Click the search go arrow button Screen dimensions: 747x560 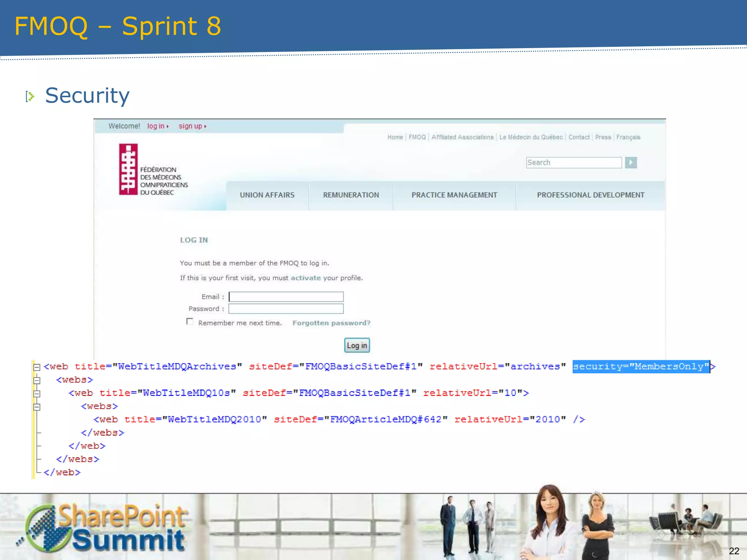(631, 163)
